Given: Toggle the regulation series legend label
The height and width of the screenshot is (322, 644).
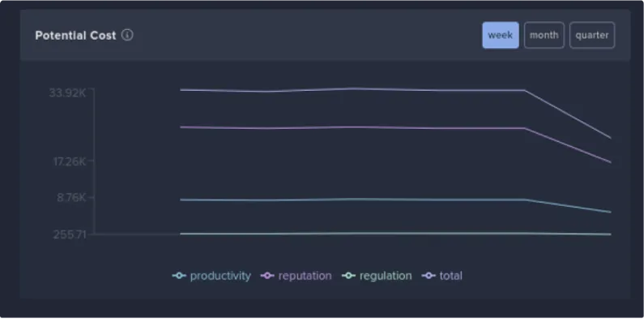Looking at the screenshot, I should pyautogui.click(x=386, y=276).
